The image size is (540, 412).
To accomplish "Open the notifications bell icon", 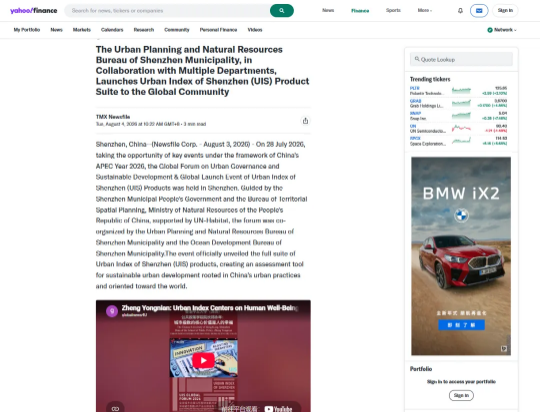I will (x=460, y=11).
